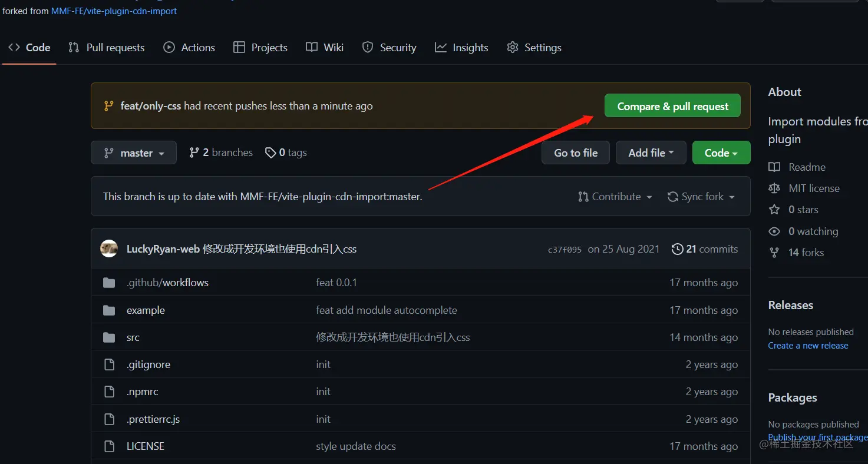Expand the master branch selector
Image resolution: width=868 pixels, height=464 pixels.
(x=134, y=153)
